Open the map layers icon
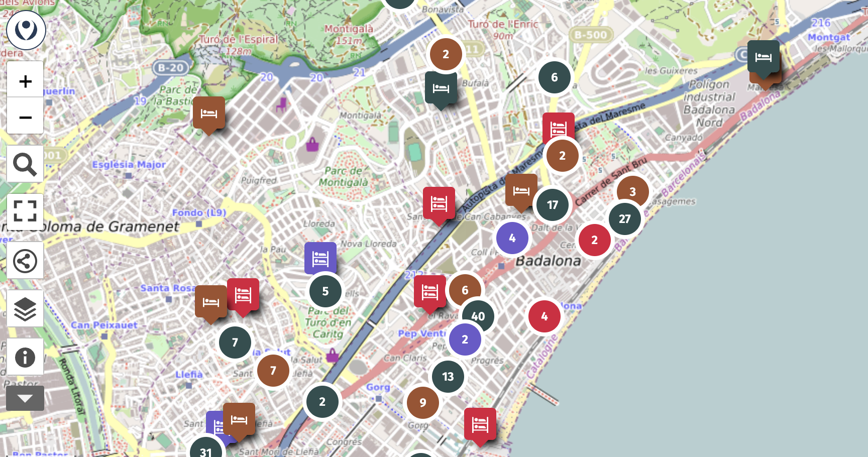Viewport: 868px width, 457px height. pyautogui.click(x=25, y=308)
